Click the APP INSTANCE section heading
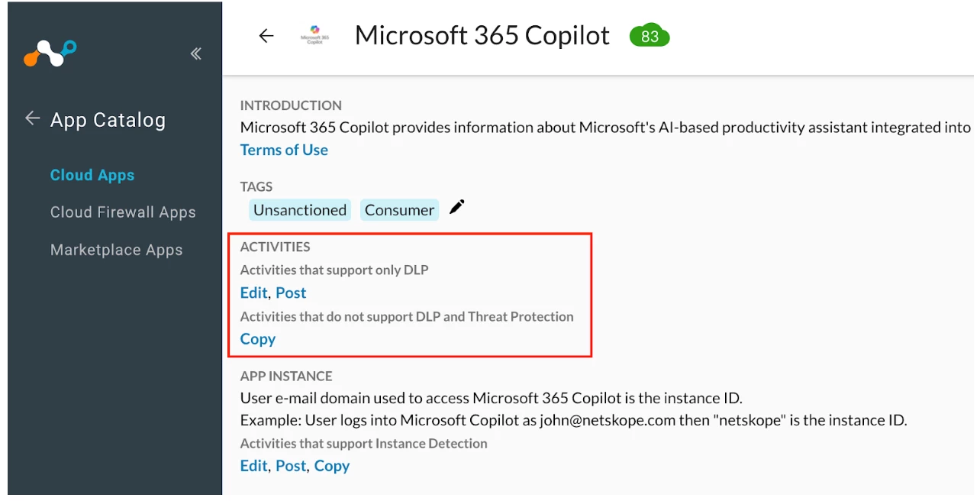The height and width of the screenshot is (501, 980). click(286, 376)
